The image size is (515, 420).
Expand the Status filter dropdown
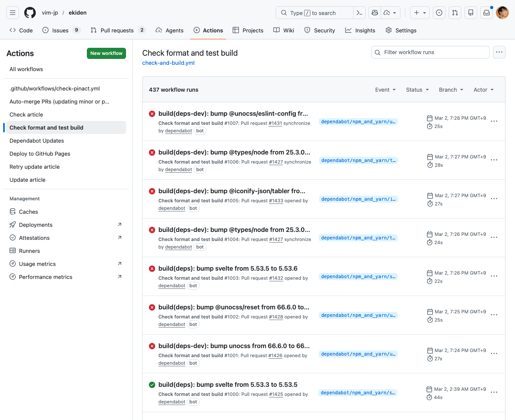(417, 90)
